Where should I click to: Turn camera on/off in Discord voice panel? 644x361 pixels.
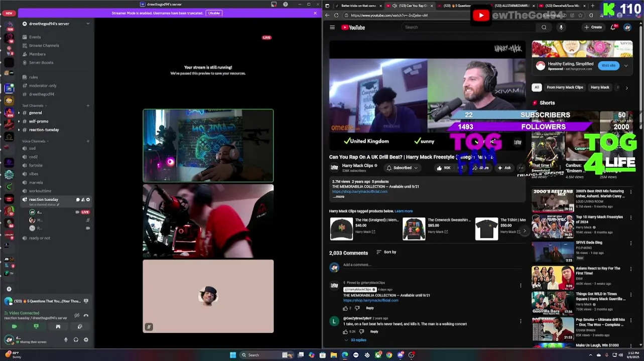(14, 326)
